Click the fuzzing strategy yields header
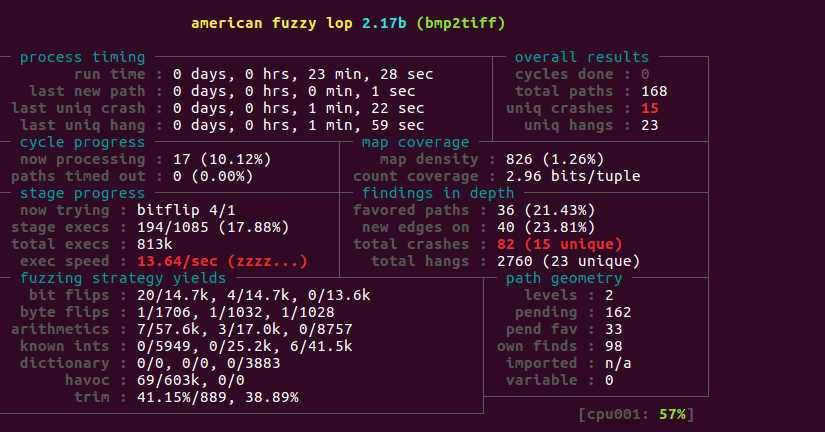 pos(123,278)
